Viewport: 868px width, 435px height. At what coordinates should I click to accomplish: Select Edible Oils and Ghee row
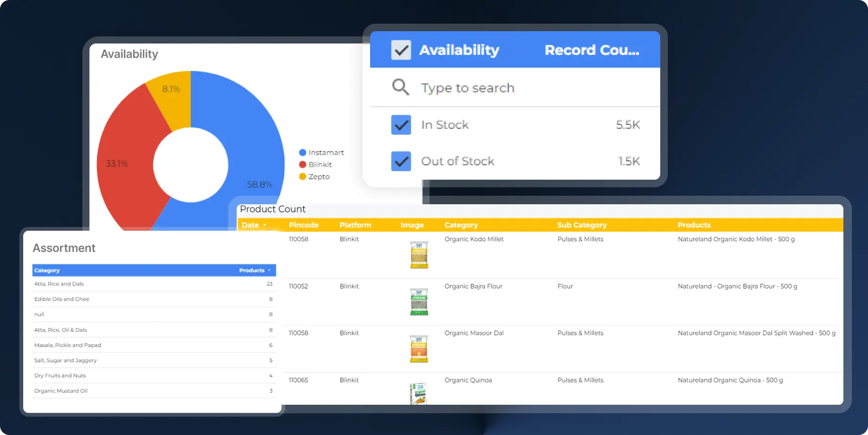154,299
